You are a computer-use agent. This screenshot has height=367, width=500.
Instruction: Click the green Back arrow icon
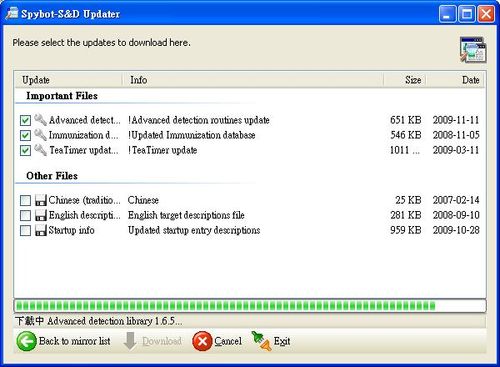tap(26, 341)
